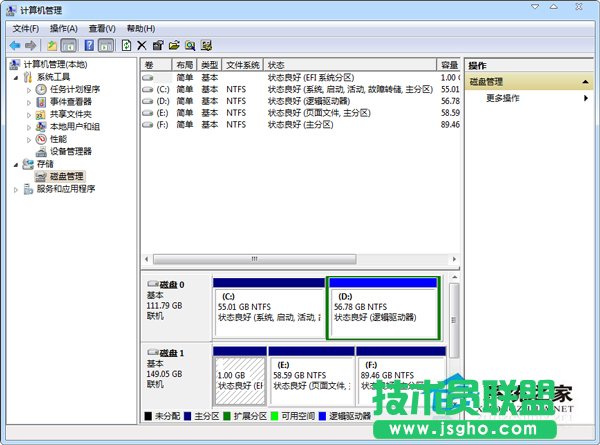
Task: Open the blue Help question mark icon
Action: [89, 46]
